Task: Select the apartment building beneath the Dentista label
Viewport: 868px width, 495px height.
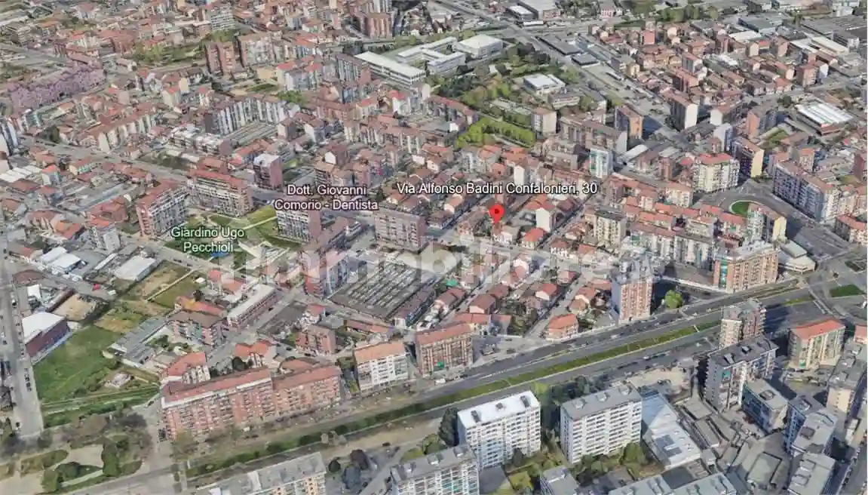Action: pos(298,223)
